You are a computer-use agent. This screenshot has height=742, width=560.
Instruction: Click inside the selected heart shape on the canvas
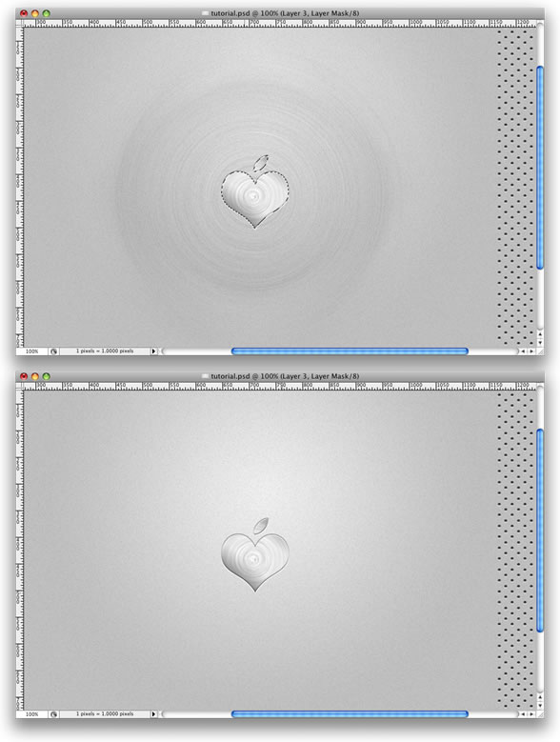(255, 196)
